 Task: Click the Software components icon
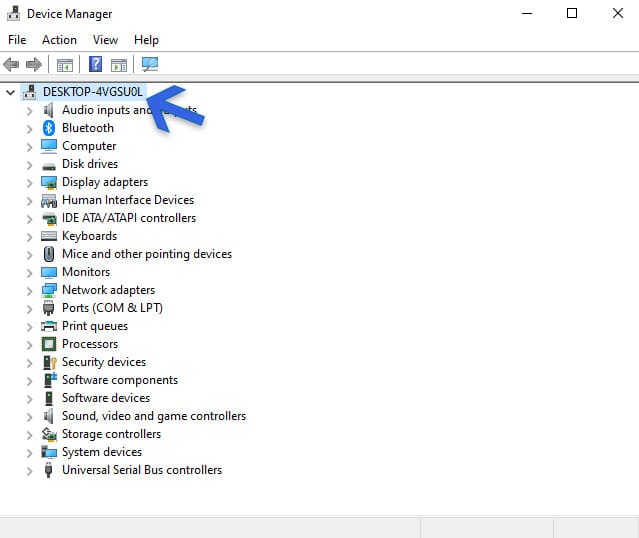pos(50,380)
